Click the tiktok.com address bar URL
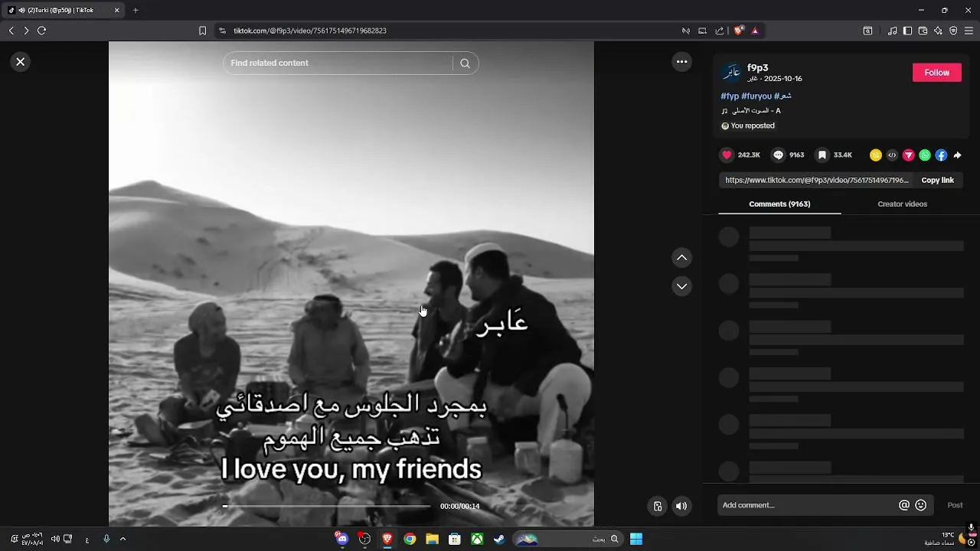 click(x=309, y=31)
